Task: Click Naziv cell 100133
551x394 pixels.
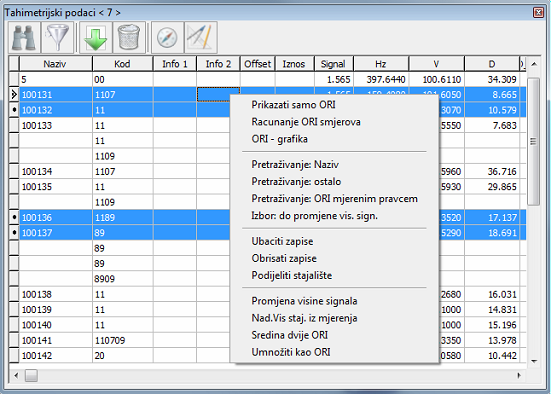Action: click(x=56, y=125)
